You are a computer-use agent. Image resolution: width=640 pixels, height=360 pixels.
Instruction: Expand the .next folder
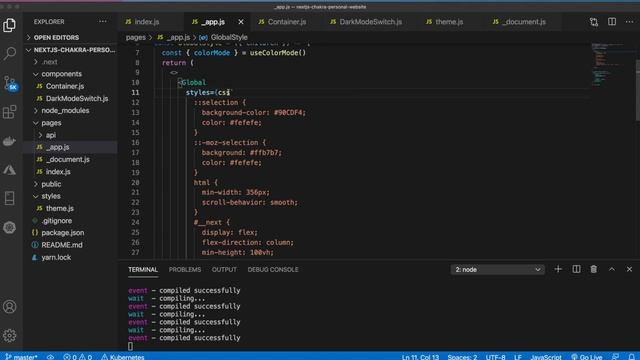coord(70,62)
